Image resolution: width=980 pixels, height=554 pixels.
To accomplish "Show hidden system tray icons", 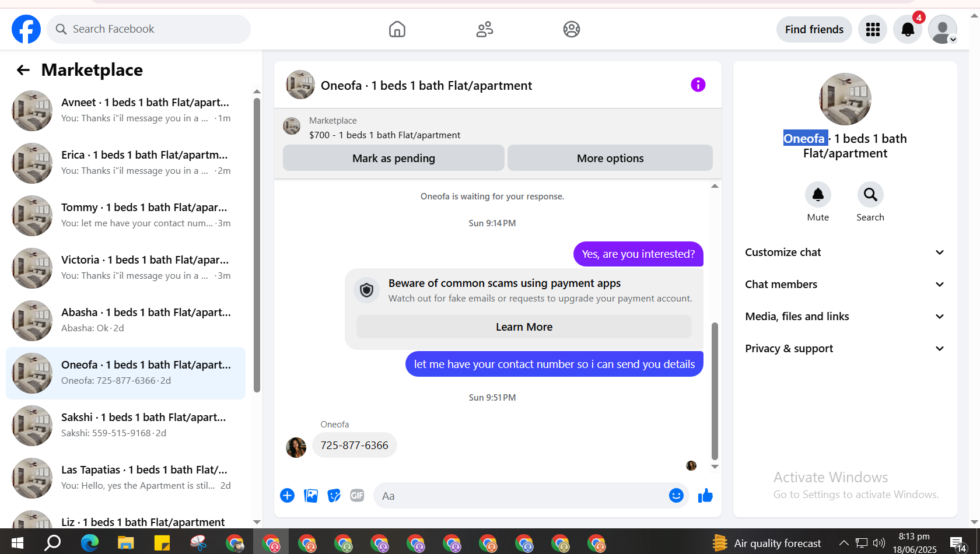I will tap(843, 543).
